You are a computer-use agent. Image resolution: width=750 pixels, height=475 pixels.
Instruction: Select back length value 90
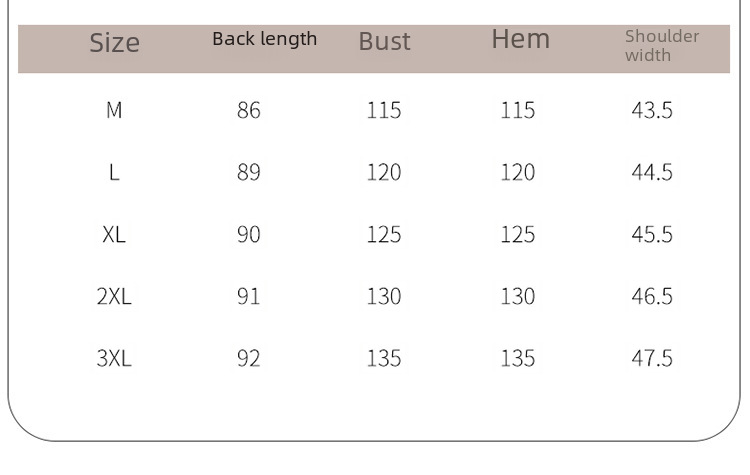point(249,234)
